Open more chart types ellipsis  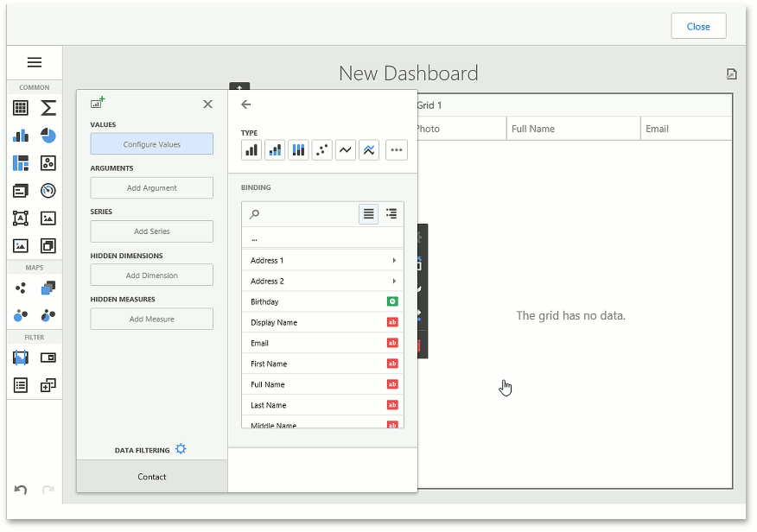coord(397,150)
